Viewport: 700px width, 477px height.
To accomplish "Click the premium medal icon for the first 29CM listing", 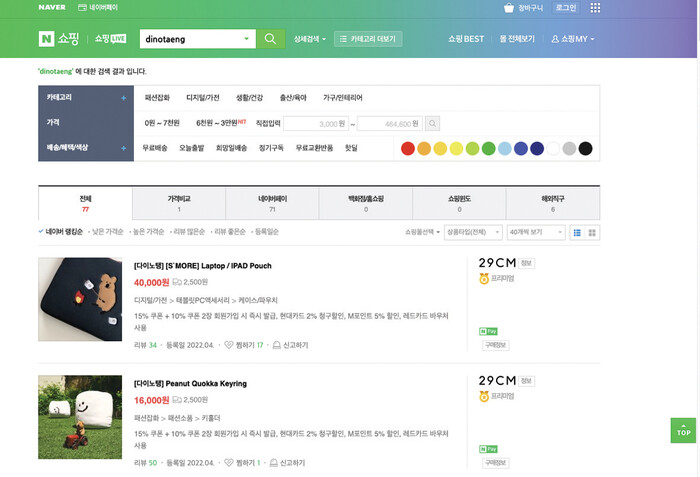I will pyautogui.click(x=484, y=279).
